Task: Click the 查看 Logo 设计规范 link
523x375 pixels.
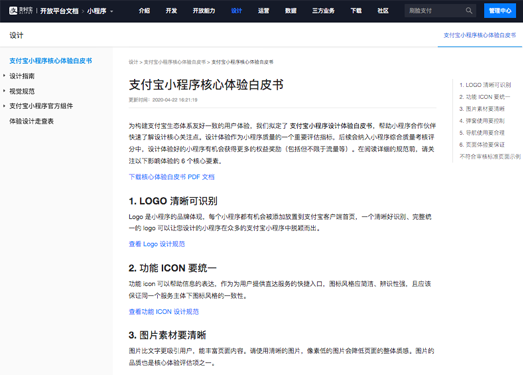Action: pos(157,244)
